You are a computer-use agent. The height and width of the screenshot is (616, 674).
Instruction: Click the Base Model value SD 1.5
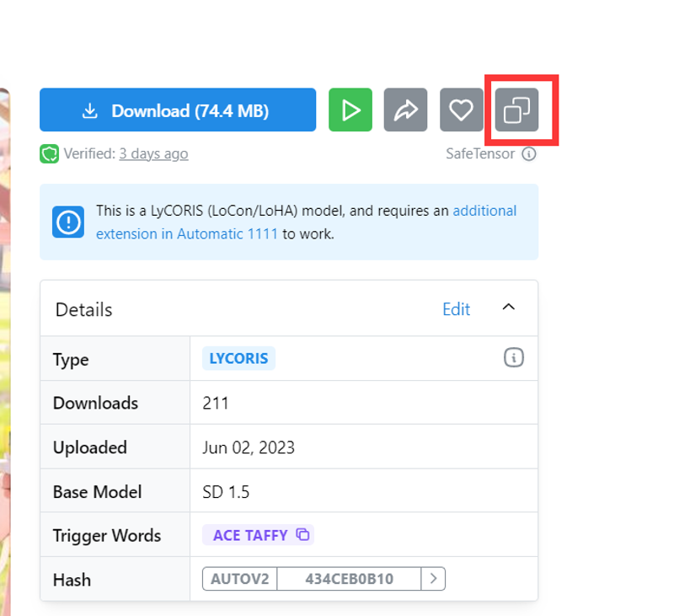(x=226, y=492)
